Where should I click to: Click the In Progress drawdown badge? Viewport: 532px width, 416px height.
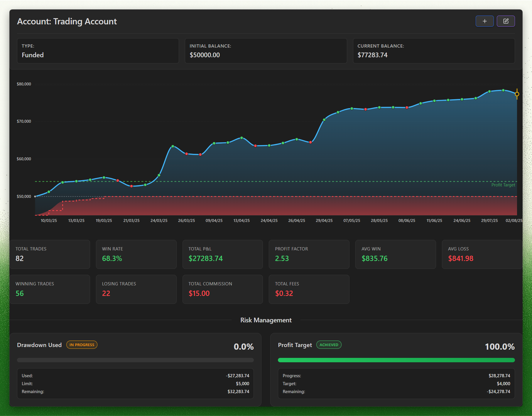click(x=82, y=345)
